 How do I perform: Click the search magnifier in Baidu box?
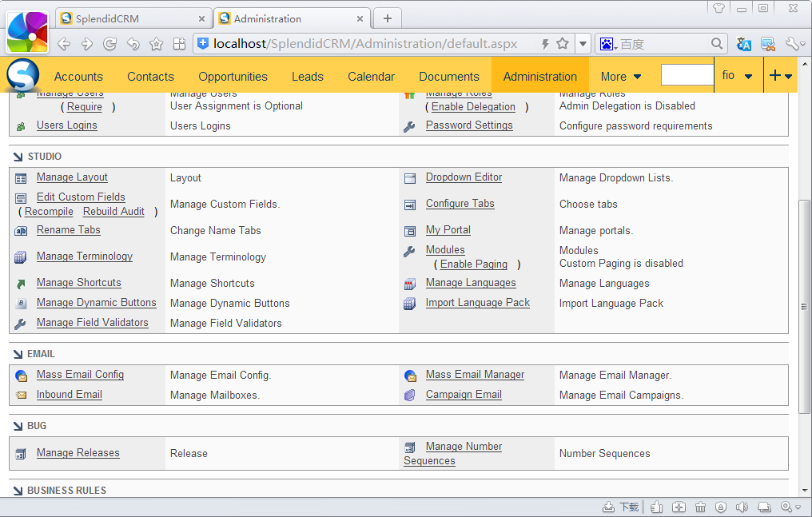pos(717,44)
